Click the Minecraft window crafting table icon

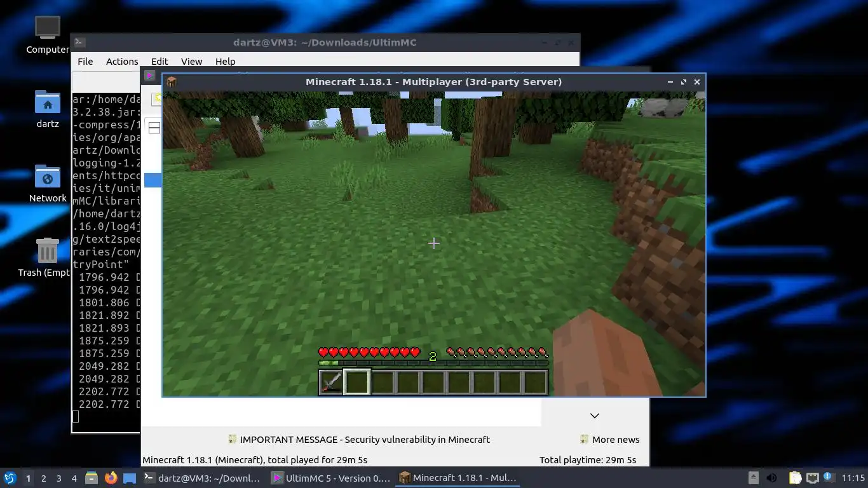(x=172, y=82)
